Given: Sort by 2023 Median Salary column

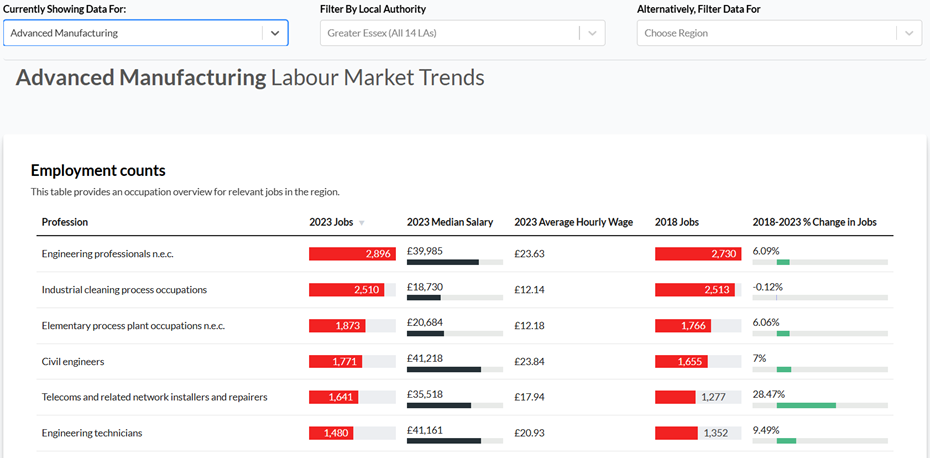Looking at the screenshot, I should tap(449, 222).
